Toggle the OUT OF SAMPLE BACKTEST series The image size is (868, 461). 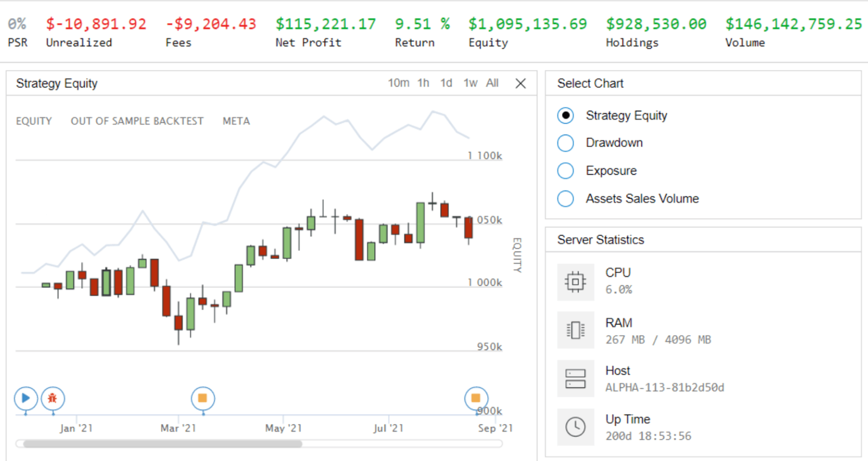coord(137,121)
